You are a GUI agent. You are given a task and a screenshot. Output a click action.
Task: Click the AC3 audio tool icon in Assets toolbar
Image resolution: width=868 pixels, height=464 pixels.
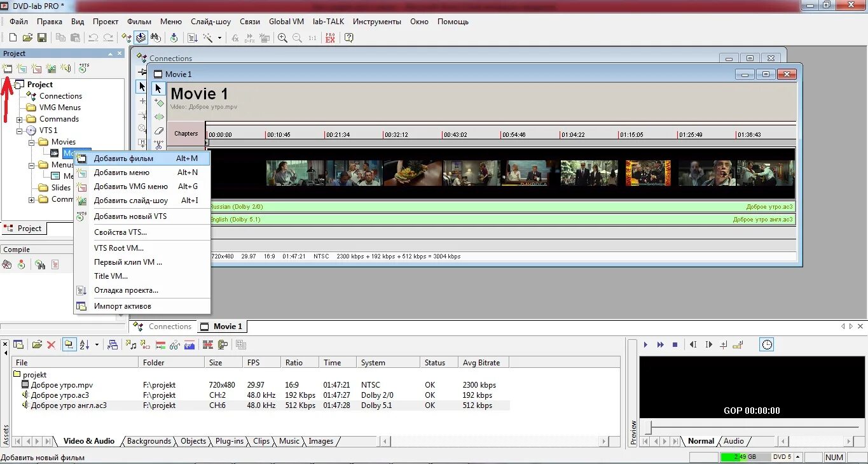tap(145, 344)
